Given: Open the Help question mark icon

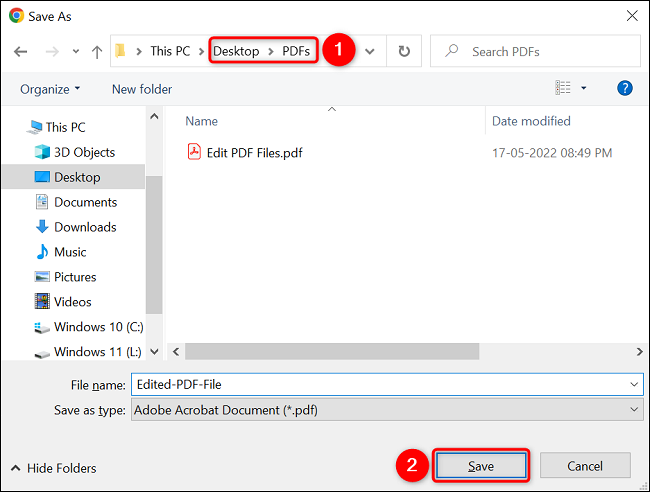Looking at the screenshot, I should pos(625,89).
